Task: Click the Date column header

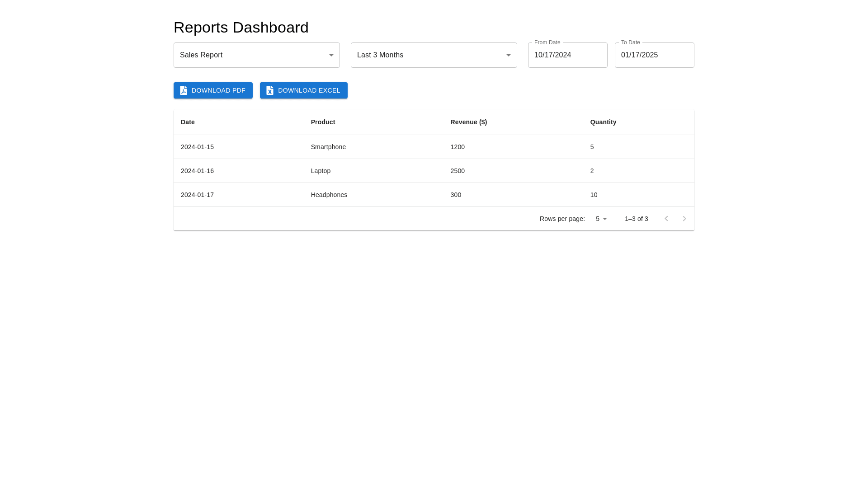Action: tap(188, 122)
